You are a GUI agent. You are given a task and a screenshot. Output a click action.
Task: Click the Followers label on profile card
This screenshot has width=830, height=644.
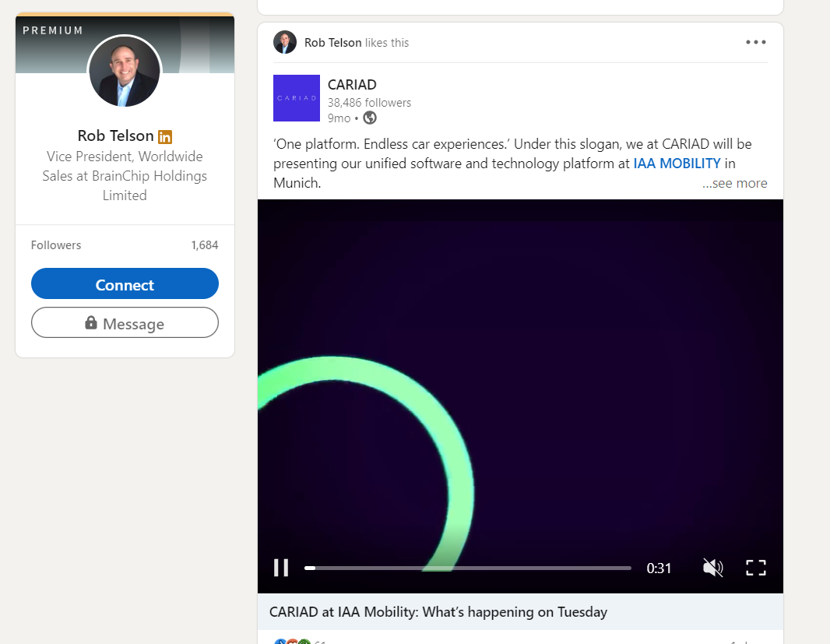tap(56, 245)
